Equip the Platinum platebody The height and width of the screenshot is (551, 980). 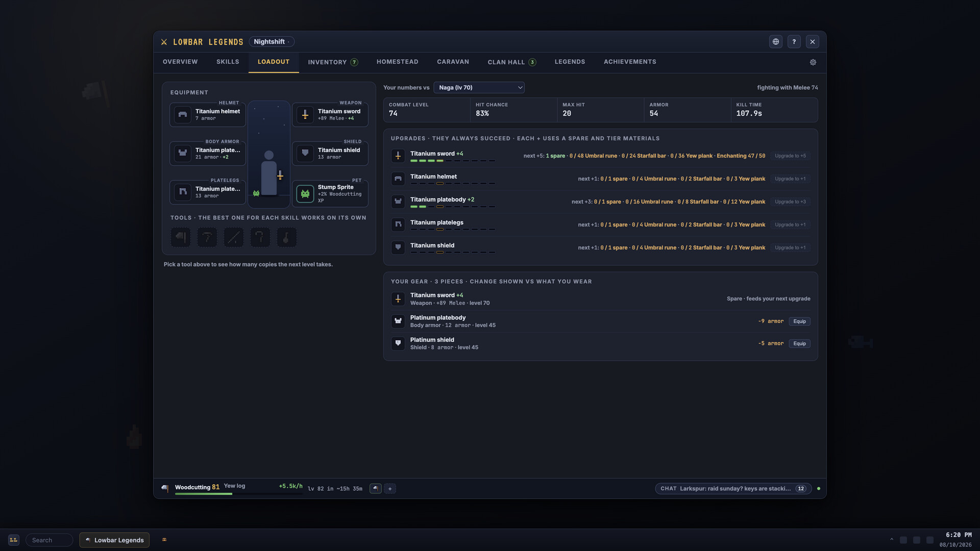pos(799,321)
